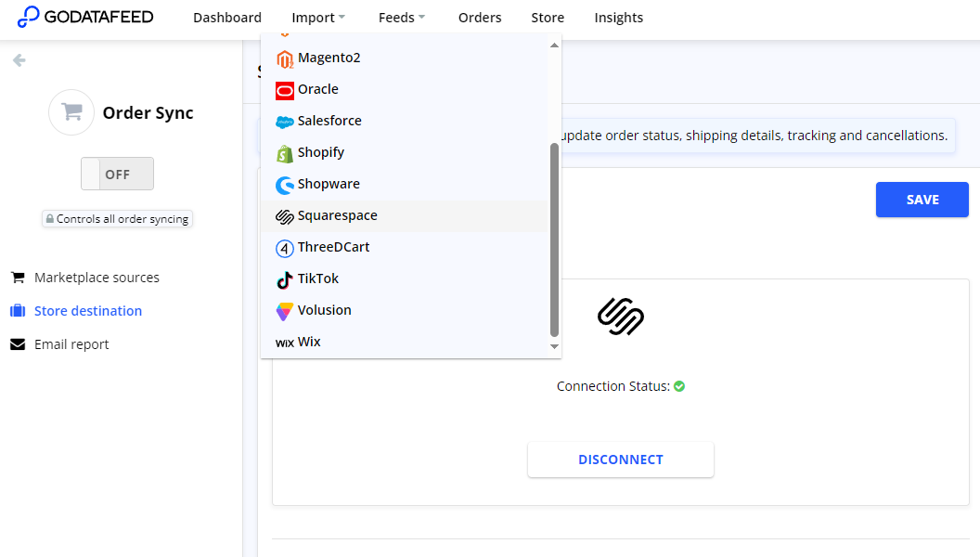
Task: Click the Shopify bag icon
Action: [284, 154]
